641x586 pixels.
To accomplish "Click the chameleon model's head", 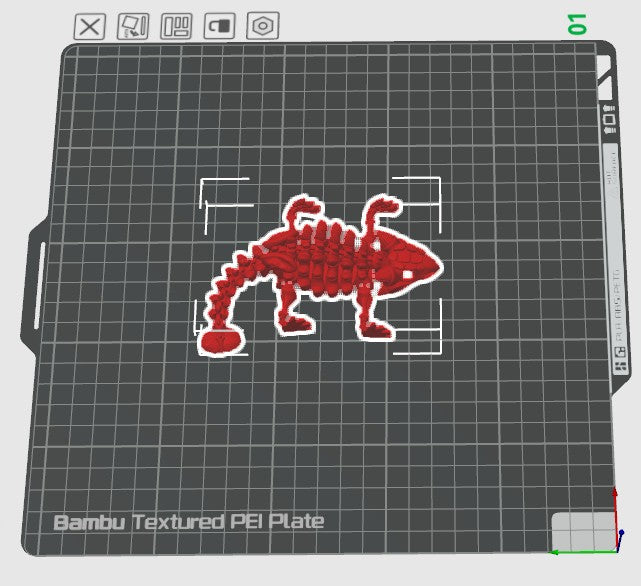I will pyautogui.click(x=410, y=262).
